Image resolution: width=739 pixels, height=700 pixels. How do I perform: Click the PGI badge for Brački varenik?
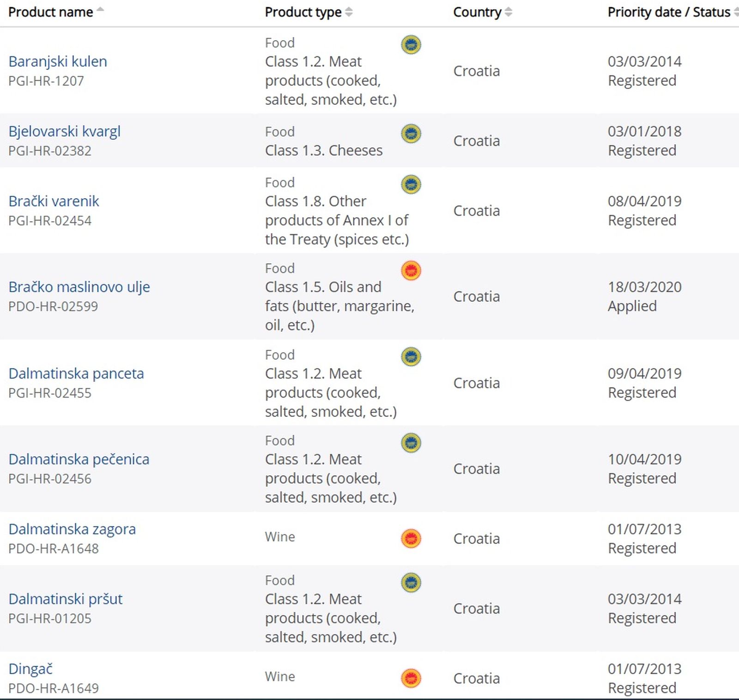pos(411,185)
